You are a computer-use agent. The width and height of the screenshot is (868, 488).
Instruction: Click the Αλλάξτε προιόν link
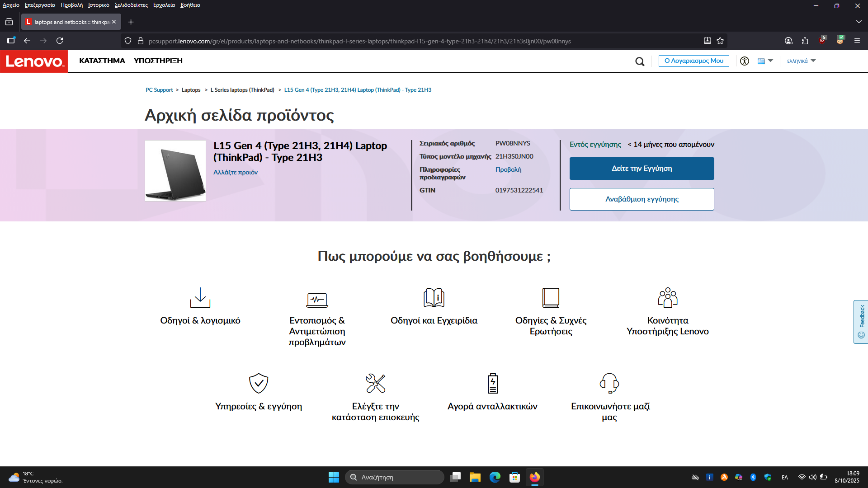coord(236,173)
